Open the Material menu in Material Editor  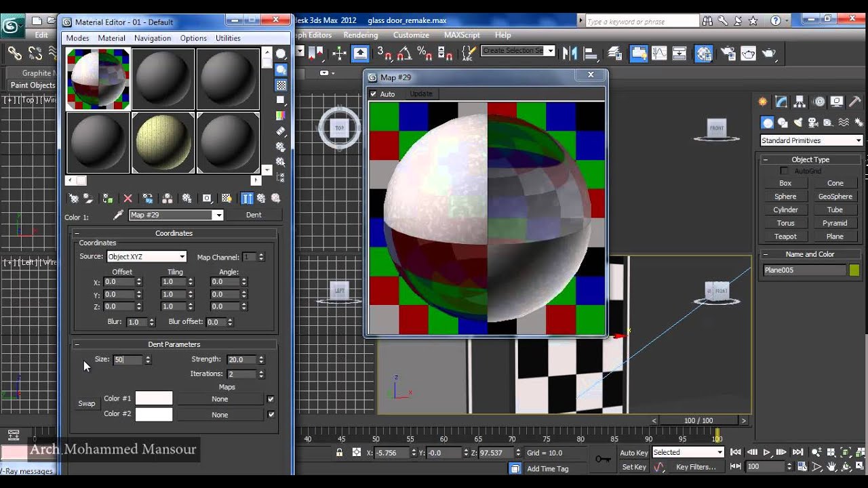pos(112,38)
